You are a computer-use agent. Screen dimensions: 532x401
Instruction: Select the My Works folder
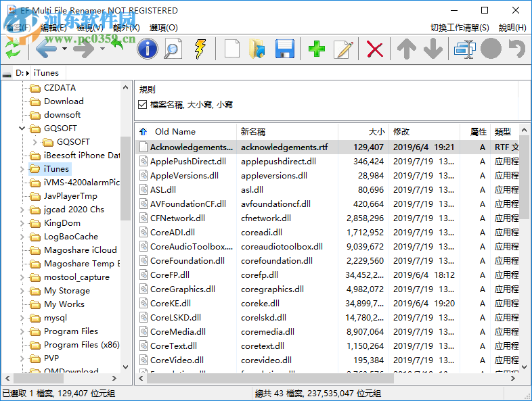pyautogui.click(x=64, y=304)
